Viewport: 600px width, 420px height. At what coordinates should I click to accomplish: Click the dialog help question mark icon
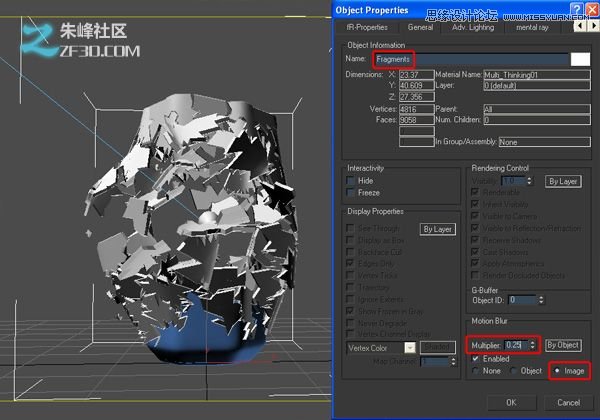(576, 9)
